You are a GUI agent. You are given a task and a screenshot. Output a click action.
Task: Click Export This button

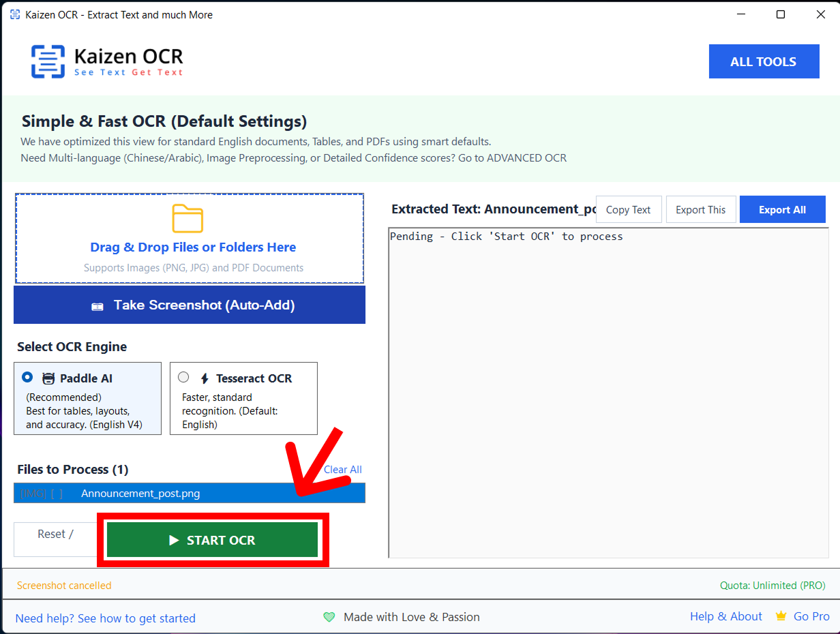[x=700, y=210]
